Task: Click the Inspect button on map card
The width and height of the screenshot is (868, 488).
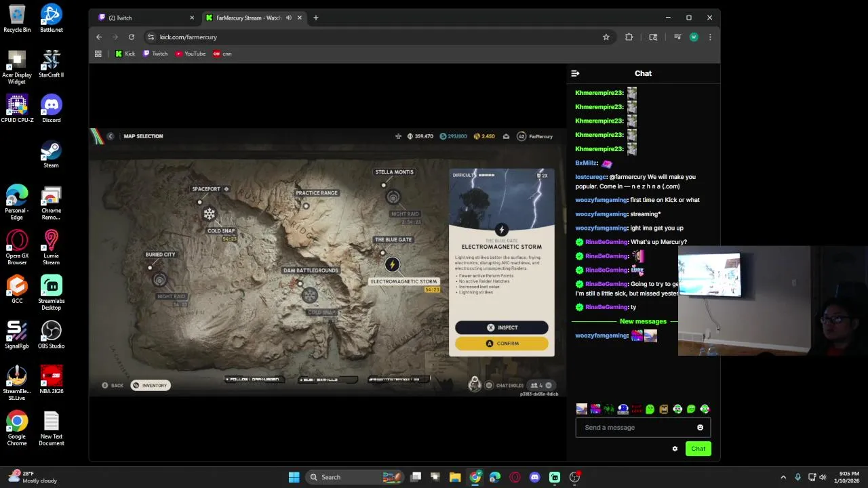Action: (x=502, y=328)
